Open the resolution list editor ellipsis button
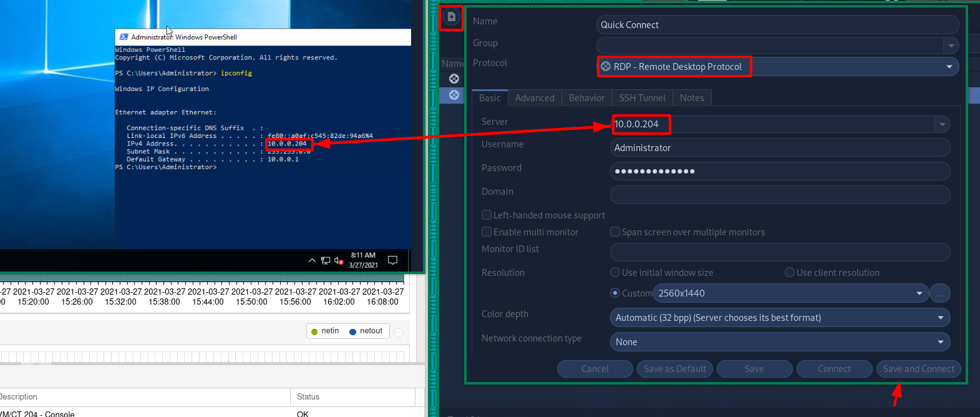Image resolution: width=980 pixels, height=417 pixels. 940,293
